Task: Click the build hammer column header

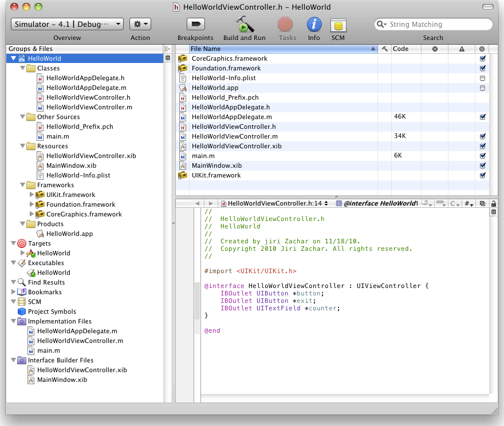Action: (x=384, y=49)
